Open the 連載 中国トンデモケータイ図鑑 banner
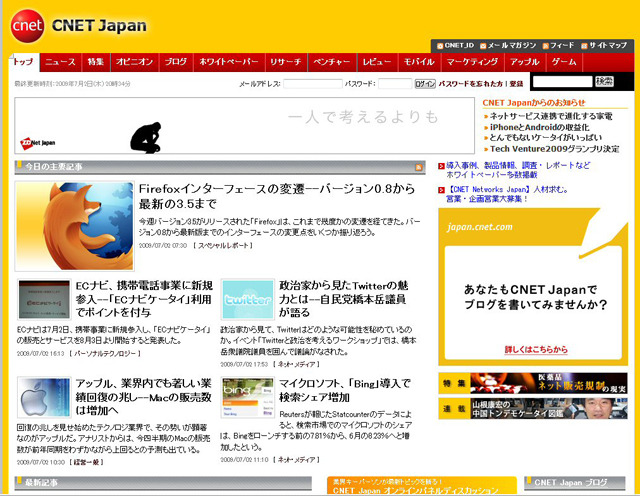Image resolution: width=640 pixels, height=496 pixels. tap(533, 409)
